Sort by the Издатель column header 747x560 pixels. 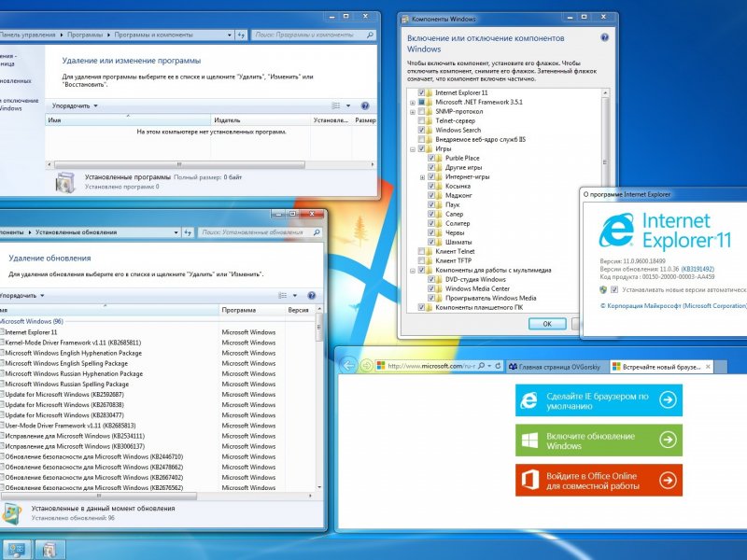pos(261,120)
